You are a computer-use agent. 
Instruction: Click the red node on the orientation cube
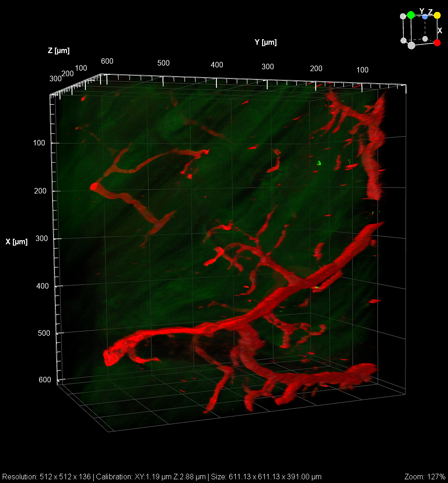tap(437, 42)
